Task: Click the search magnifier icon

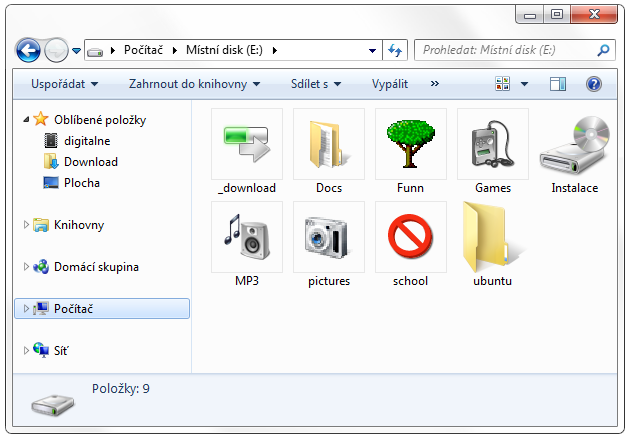Action: click(603, 50)
